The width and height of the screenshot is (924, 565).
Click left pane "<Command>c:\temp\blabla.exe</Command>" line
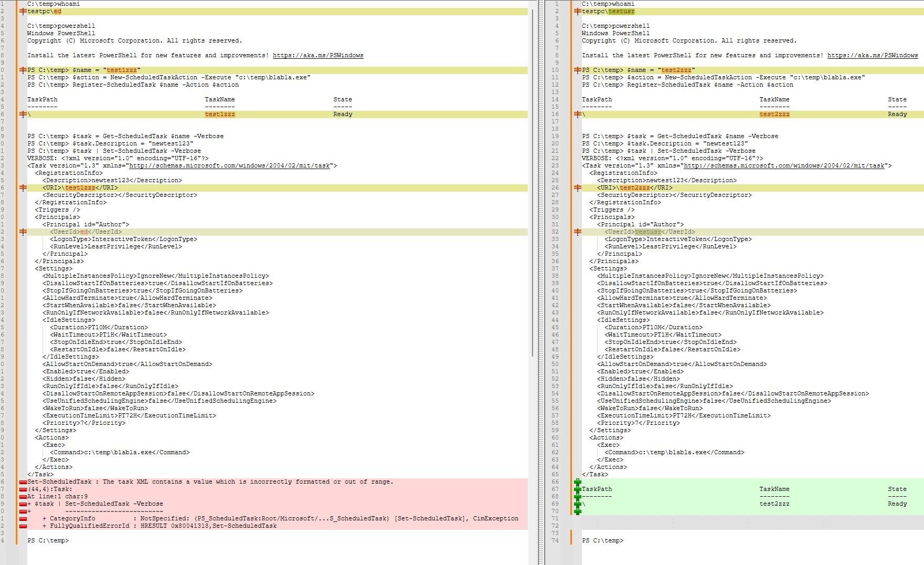pyautogui.click(x=120, y=452)
